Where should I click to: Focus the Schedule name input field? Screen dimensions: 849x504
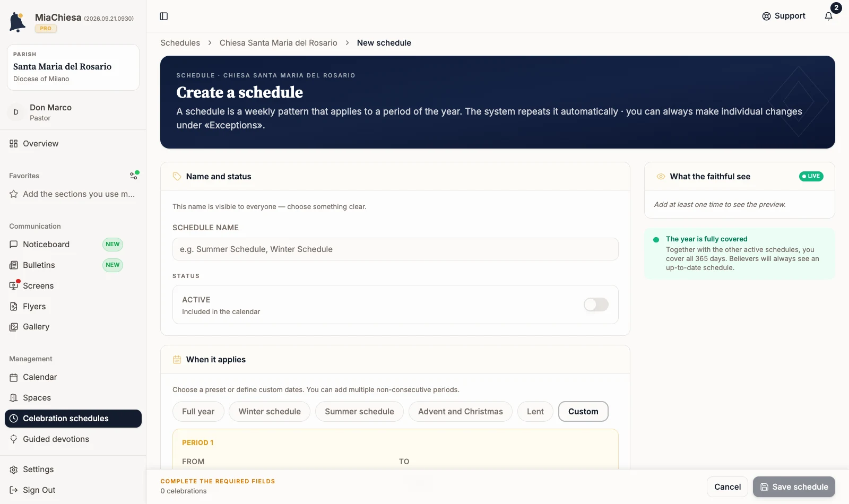395,249
